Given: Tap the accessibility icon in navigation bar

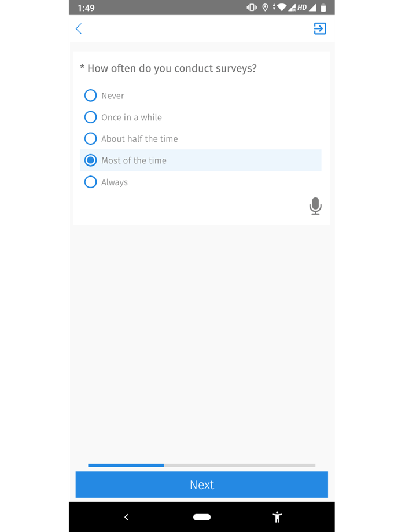Looking at the screenshot, I should (x=277, y=517).
